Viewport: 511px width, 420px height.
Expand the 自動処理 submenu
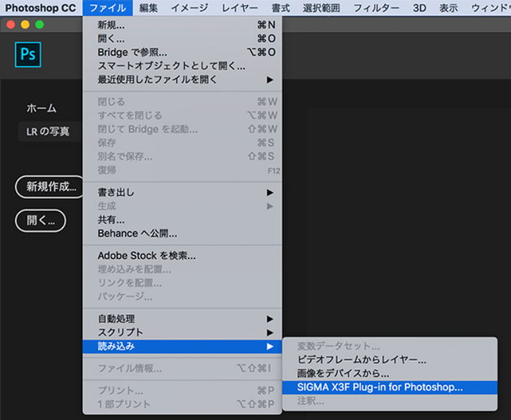(182, 319)
